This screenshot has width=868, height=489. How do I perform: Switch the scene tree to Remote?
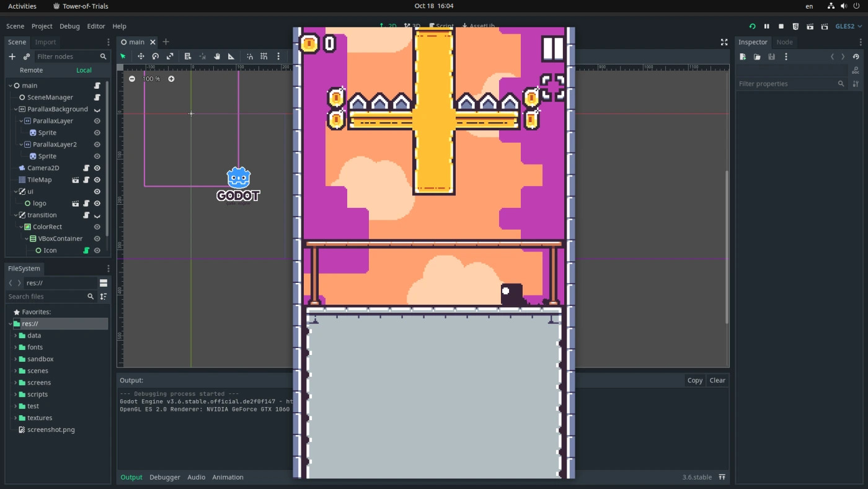pyautogui.click(x=32, y=70)
